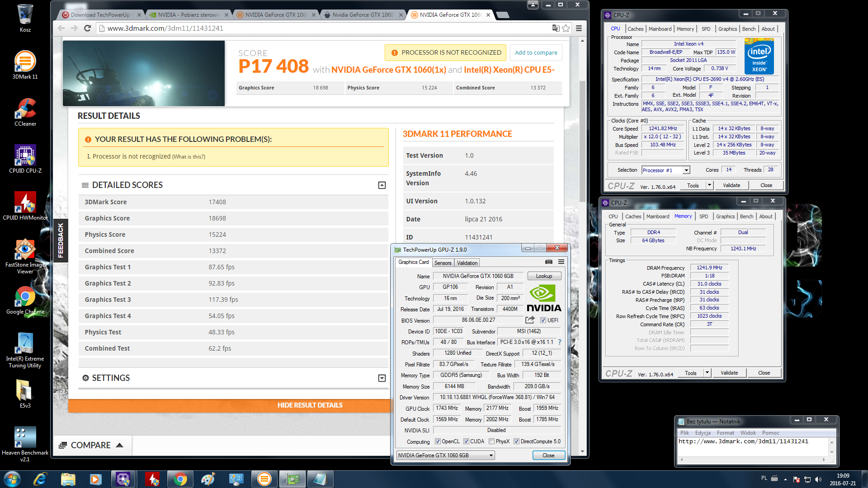
Task: Open GPU-Z hamburger menu icon
Action: point(561,262)
